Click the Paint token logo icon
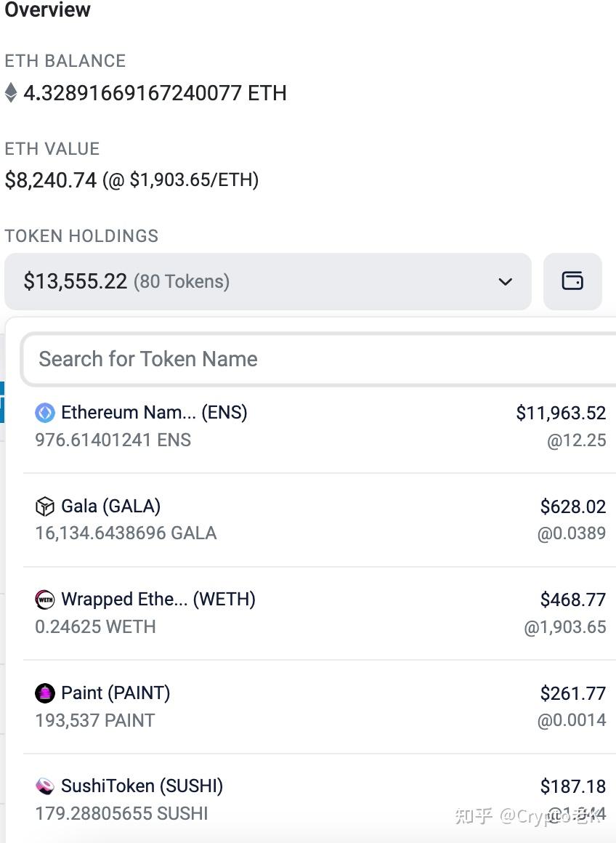The width and height of the screenshot is (616, 843). point(45,693)
